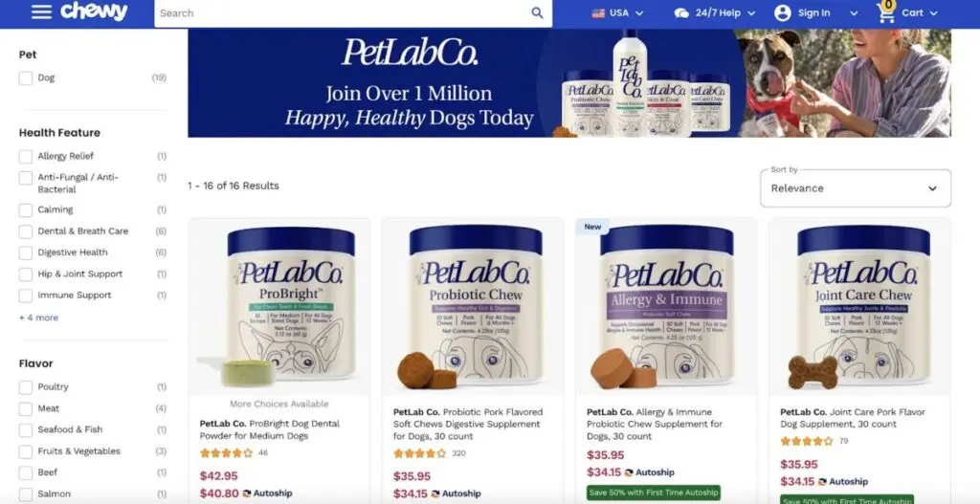Show '+ 4 more' health features

click(x=38, y=318)
